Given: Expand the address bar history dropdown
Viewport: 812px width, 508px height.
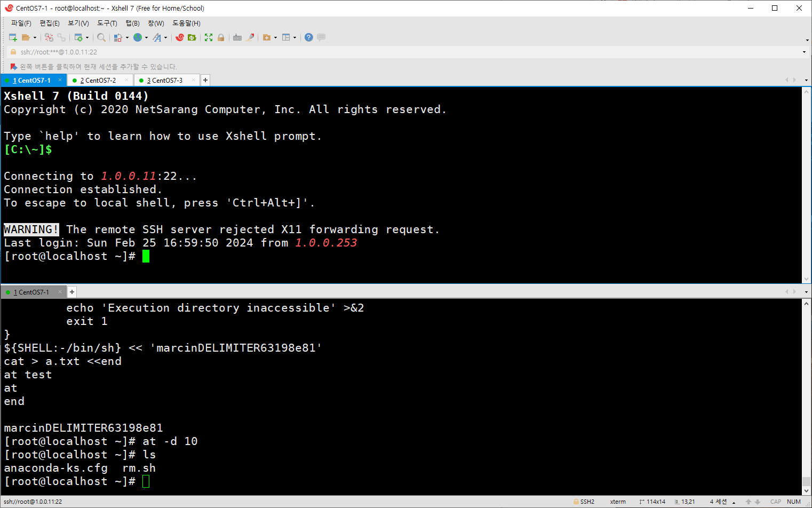Looking at the screenshot, I should click(804, 52).
